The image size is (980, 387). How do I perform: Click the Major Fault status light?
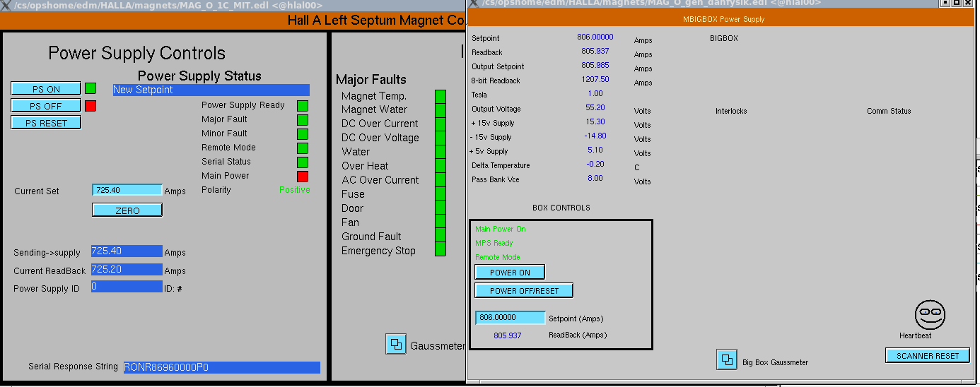(x=303, y=120)
